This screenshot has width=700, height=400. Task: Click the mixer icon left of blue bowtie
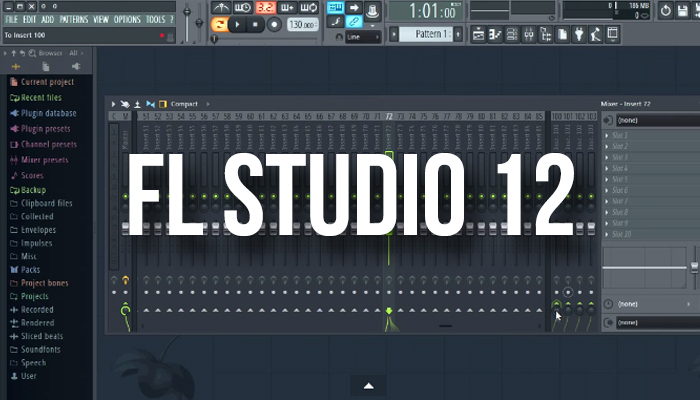click(138, 104)
